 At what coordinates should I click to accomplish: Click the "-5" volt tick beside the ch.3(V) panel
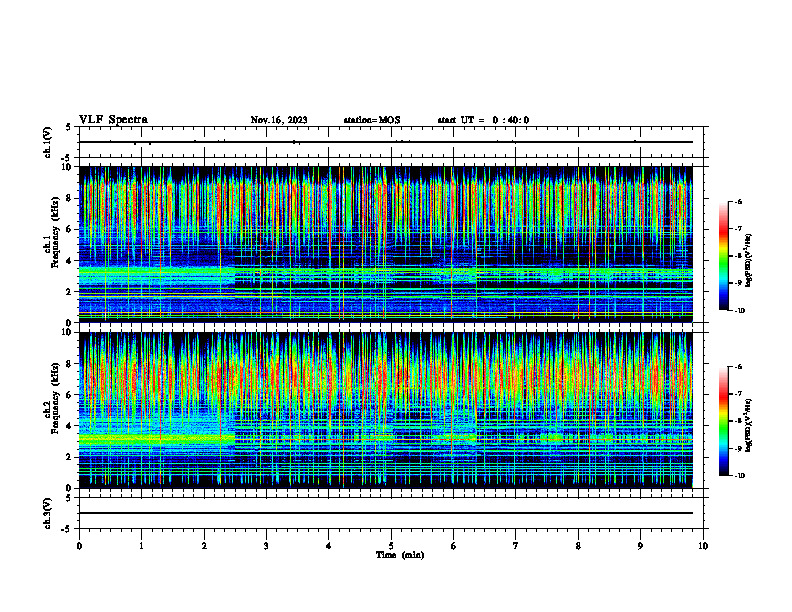pyautogui.click(x=67, y=529)
